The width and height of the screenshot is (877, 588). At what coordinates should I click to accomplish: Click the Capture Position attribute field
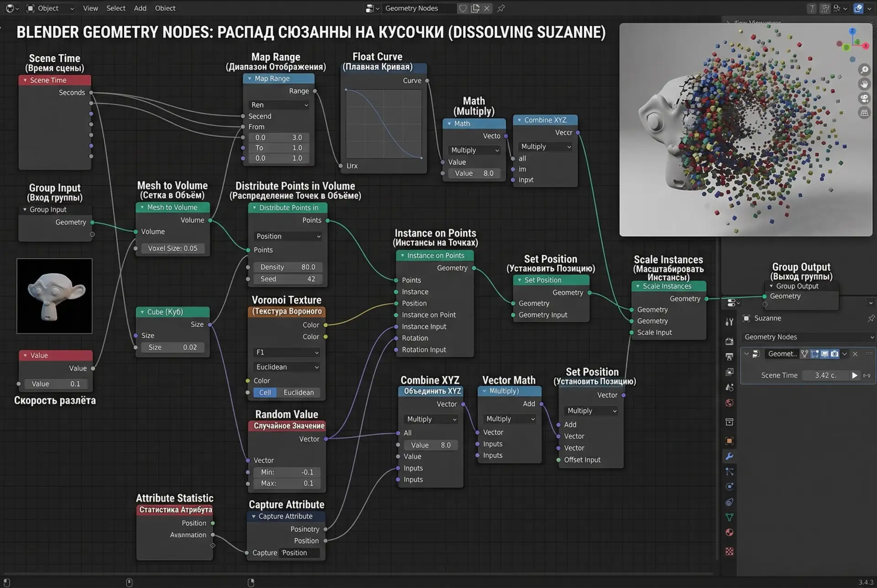[x=300, y=553]
